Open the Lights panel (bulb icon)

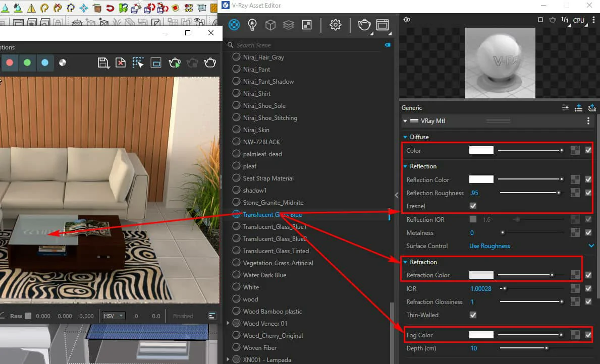[x=252, y=25]
